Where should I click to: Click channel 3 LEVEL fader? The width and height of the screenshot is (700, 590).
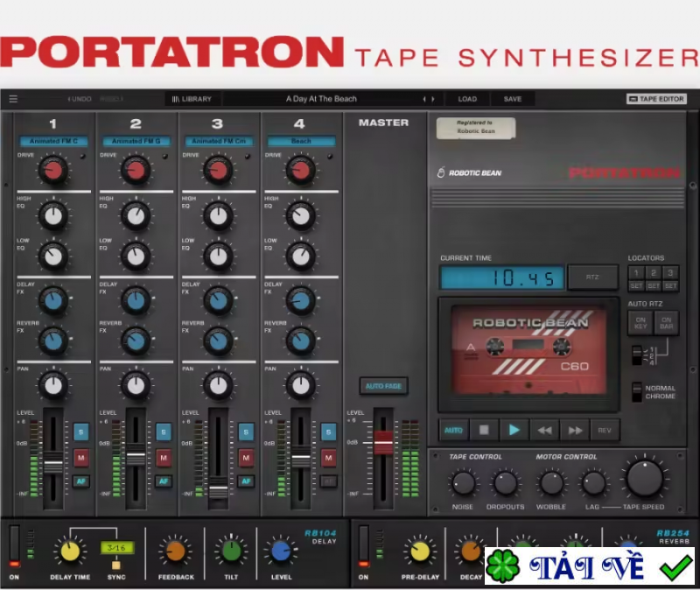[218, 490]
